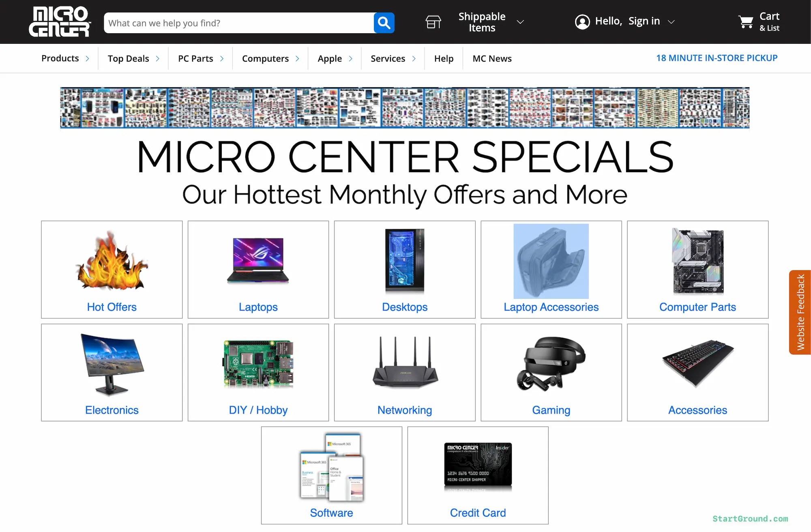Click the Credit Card insider card image
Image resolution: width=811 pixels, height=532 pixels.
click(478, 464)
